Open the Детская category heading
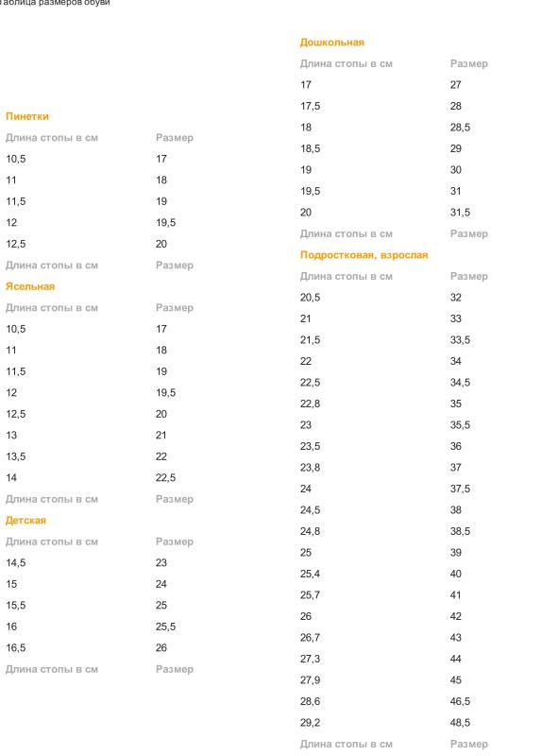The width and height of the screenshot is (541, 756). (x=25, y=521)
